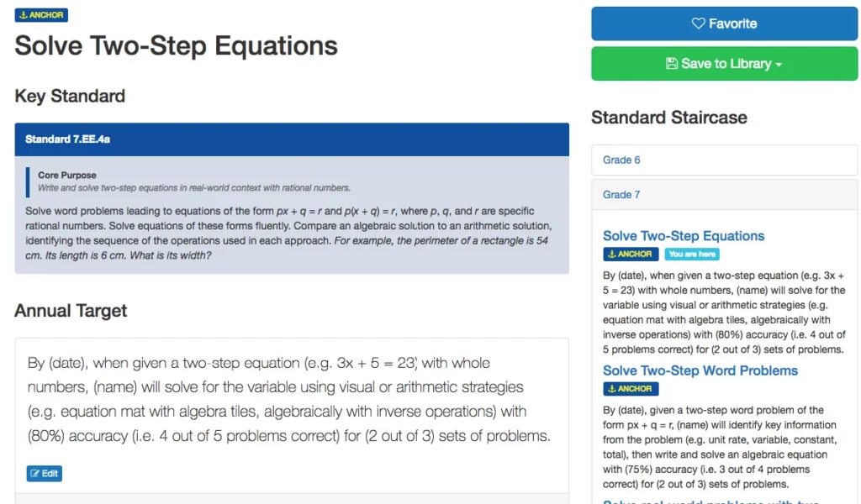Click the pencil icon on the Edit button
The width and height of the screenshot is (861, 504).
[x=34, y=474]
